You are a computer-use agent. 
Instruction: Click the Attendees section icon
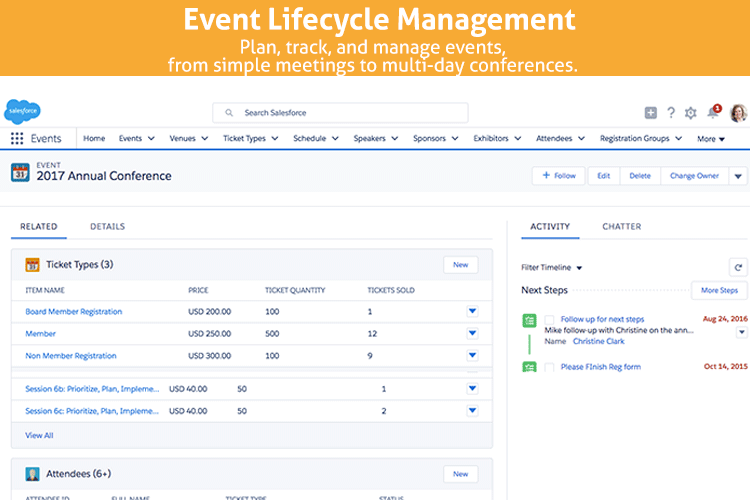pos(33,474)
